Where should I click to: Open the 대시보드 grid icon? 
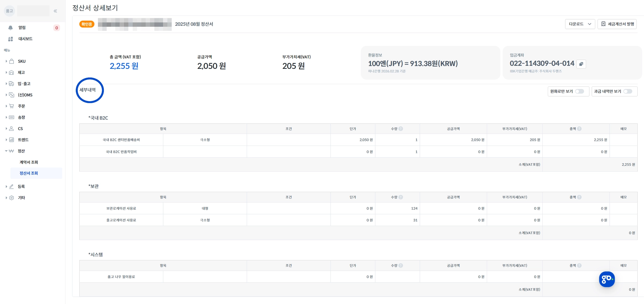point(10,39)
